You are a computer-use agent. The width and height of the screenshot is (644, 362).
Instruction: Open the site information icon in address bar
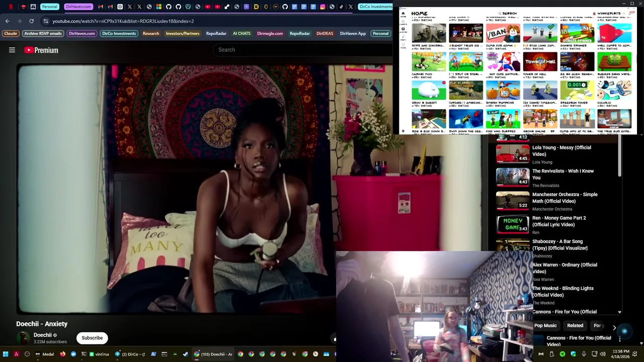[46, 21]
